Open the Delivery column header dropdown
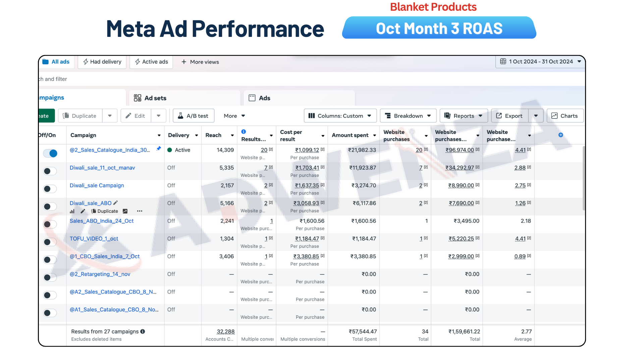644x362 pixels. 197,135
